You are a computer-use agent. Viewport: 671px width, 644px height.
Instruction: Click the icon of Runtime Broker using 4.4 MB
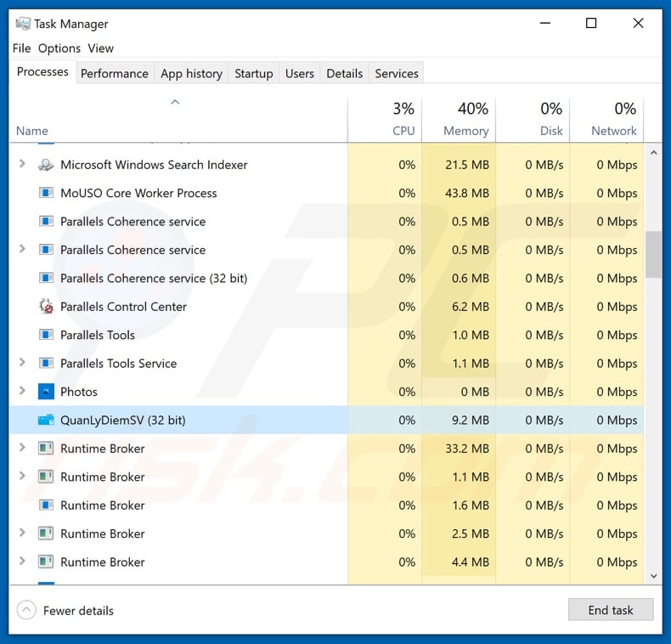point(46,562)
